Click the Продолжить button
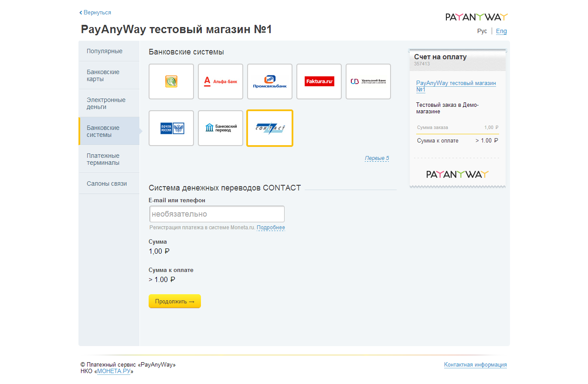Viewport: 588px width, 384px height. click(x=175, y=301)
